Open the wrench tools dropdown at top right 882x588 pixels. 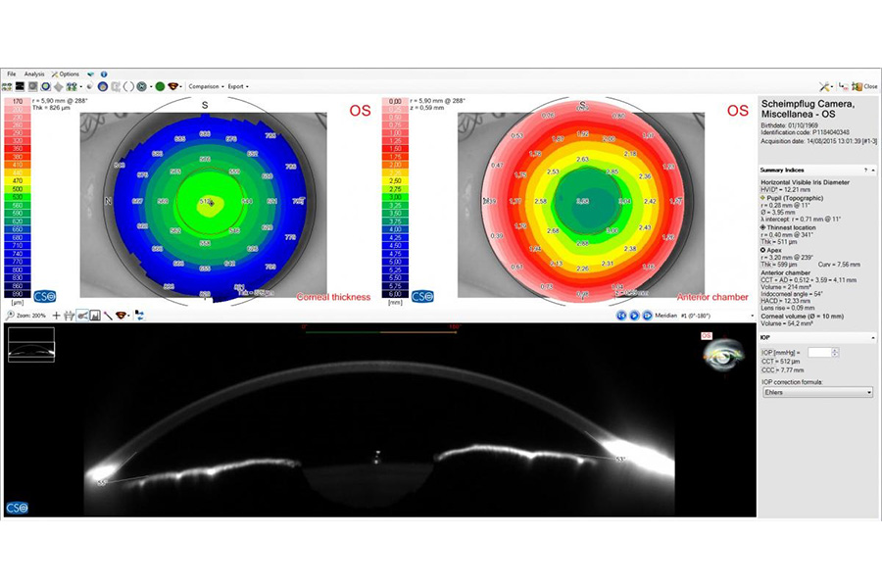[826, 86]
